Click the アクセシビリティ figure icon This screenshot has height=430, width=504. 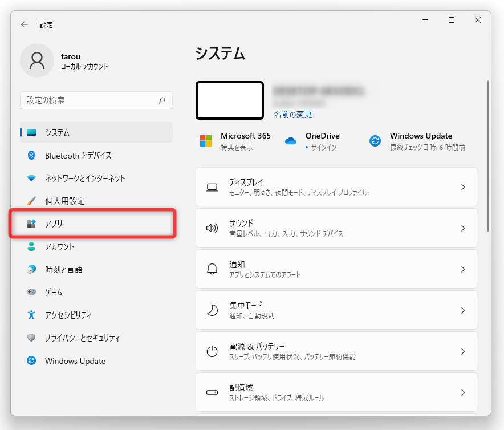click(31, 315)
